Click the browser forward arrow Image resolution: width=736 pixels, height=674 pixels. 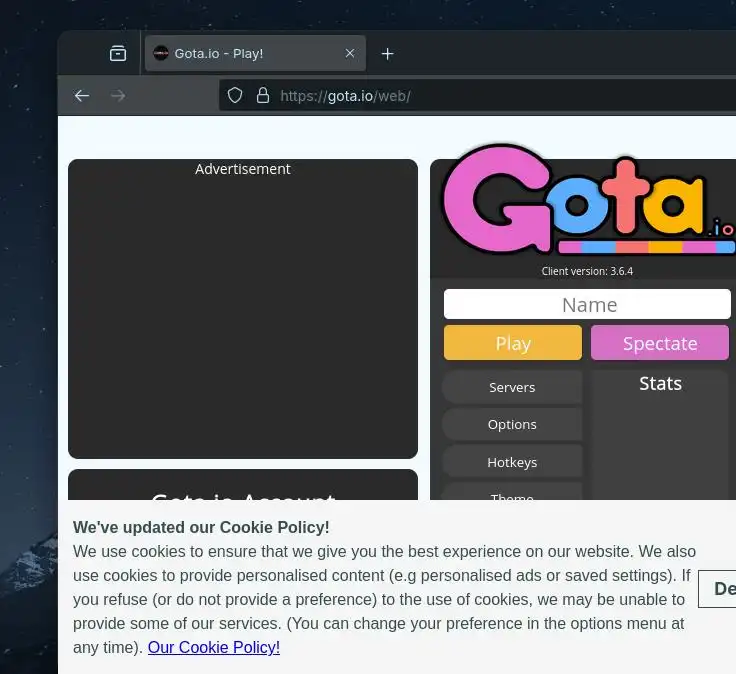pos(118,96)
